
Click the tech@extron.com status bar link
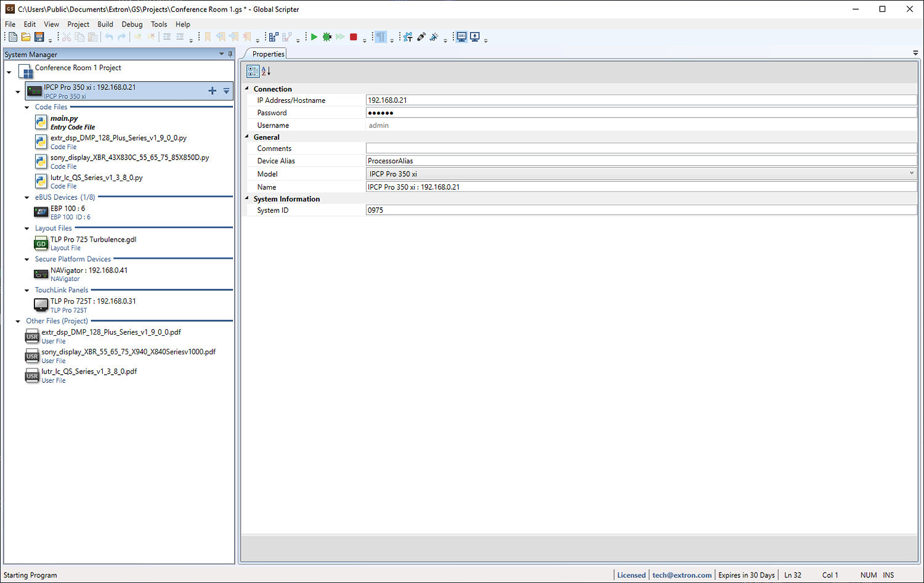(682, 575)
